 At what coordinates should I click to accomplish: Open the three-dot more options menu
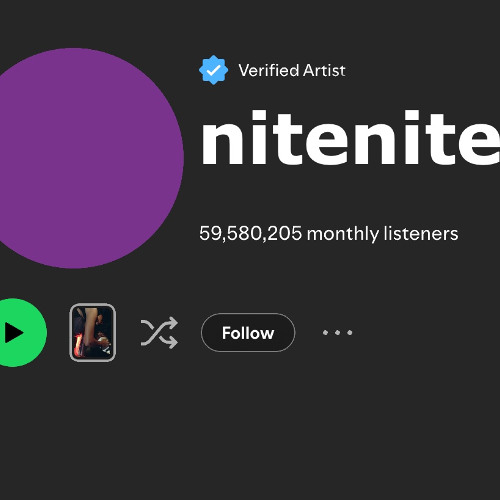(x=337, y=332)
